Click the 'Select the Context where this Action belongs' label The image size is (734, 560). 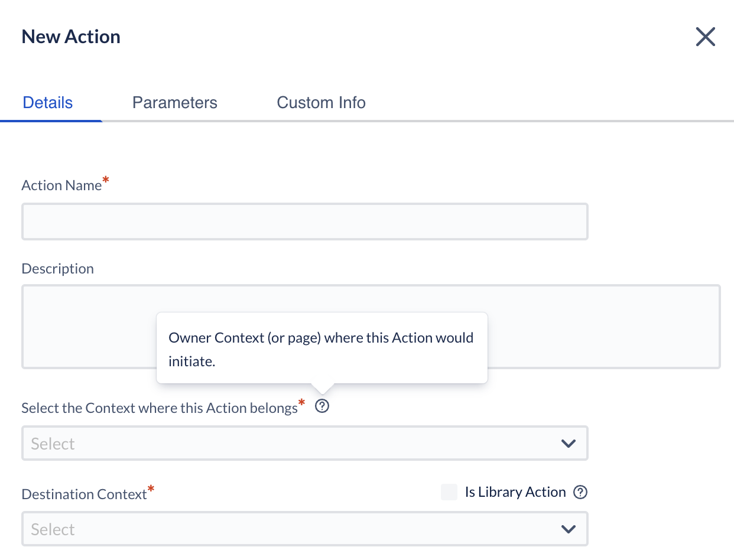(x=160, y=408)
